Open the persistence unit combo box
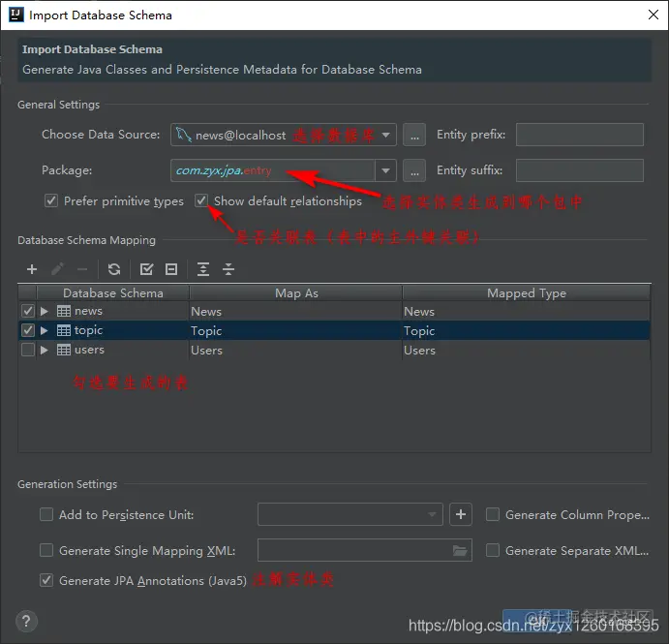This screenshot has width=669, height=644. pos(350,514)
